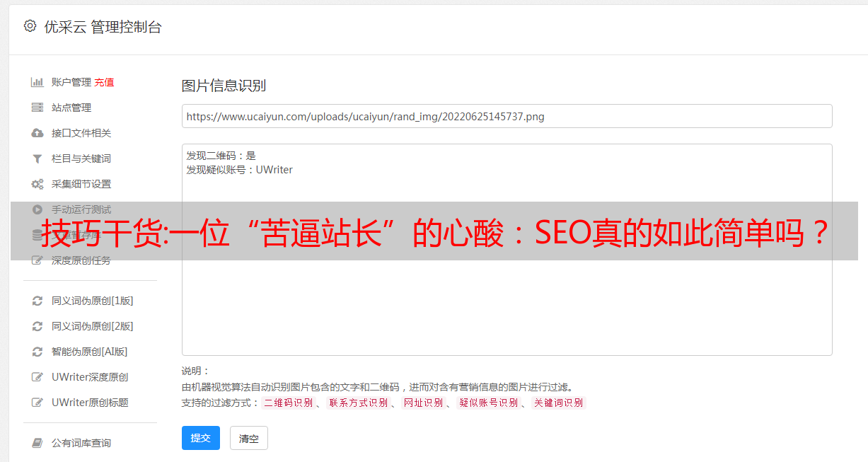Click inside the recognition result text area

click(x=507, y=249)
